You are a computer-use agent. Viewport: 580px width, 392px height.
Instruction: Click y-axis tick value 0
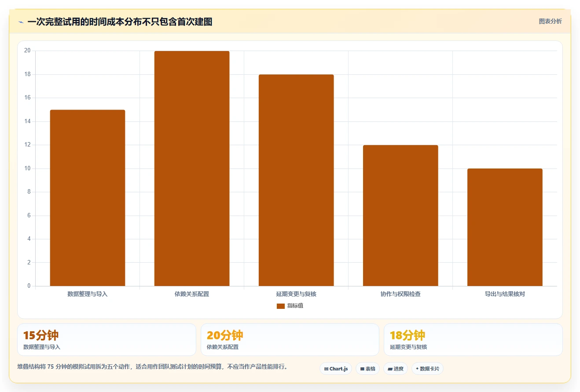click(29, 286)
